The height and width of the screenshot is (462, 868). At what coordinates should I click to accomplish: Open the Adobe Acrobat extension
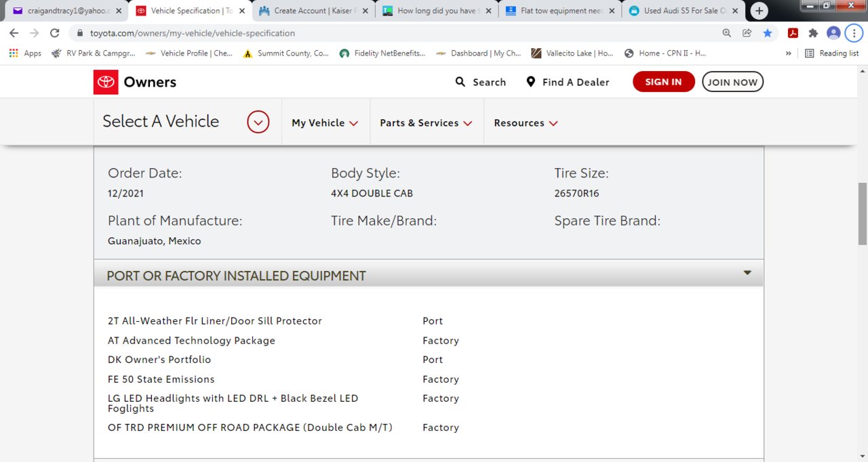tap(792, 33)
